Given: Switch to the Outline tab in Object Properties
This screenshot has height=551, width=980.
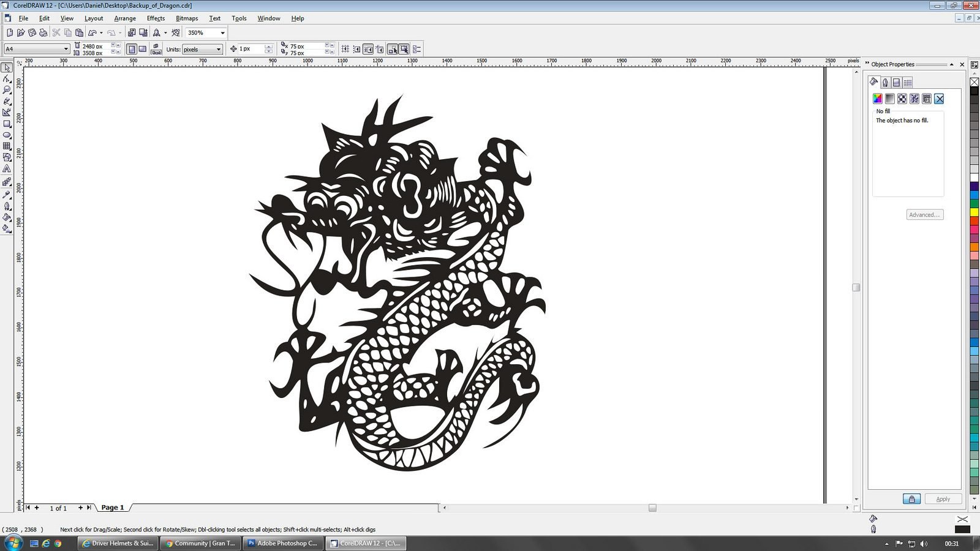Looking at the screenshot, I should (885, 82).
